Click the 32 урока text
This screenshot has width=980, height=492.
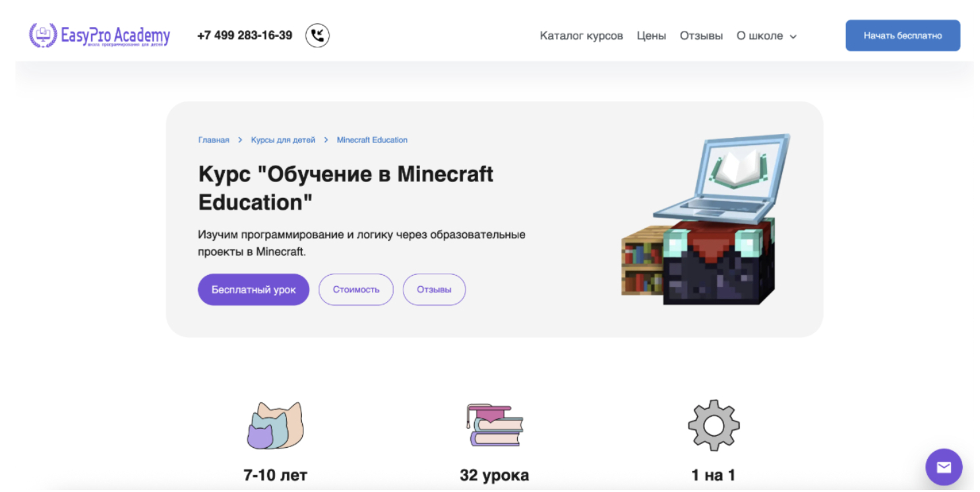(494, 475)
